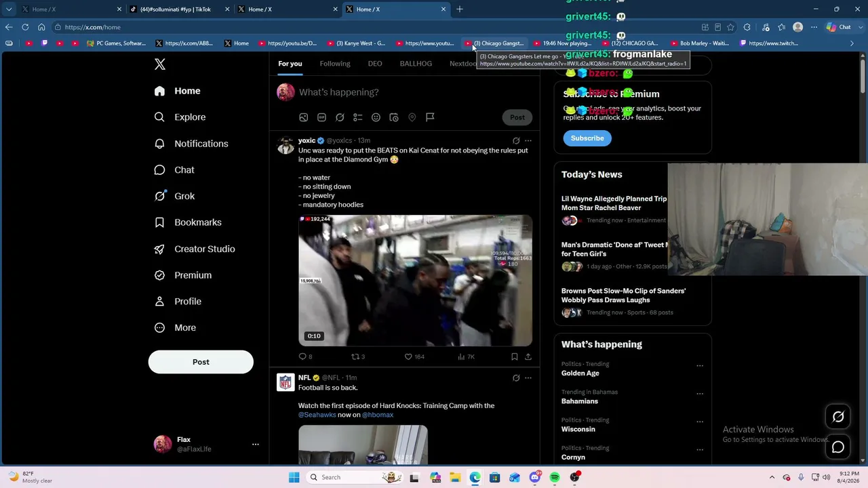The width and height of the screenshot is (868, 488).
Task: Open the @Seahawks mention link
Action: pyautogui.click(x=317, y=415)
